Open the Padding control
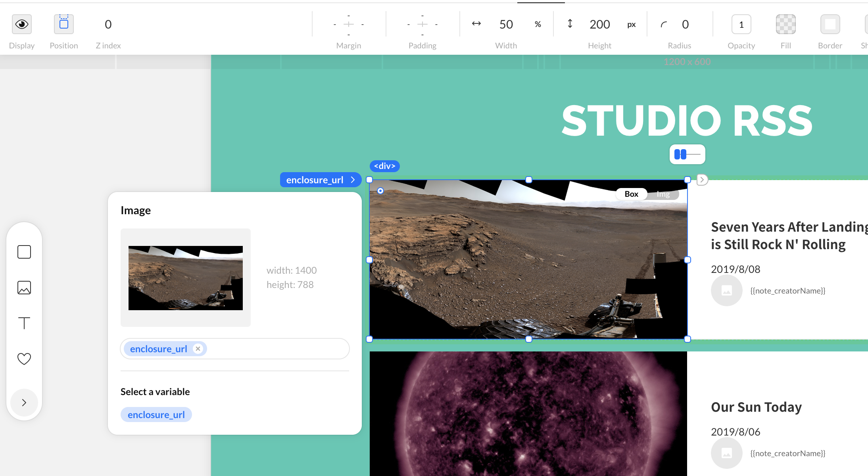This screenshot has width=868, height=476. [422, 25]
